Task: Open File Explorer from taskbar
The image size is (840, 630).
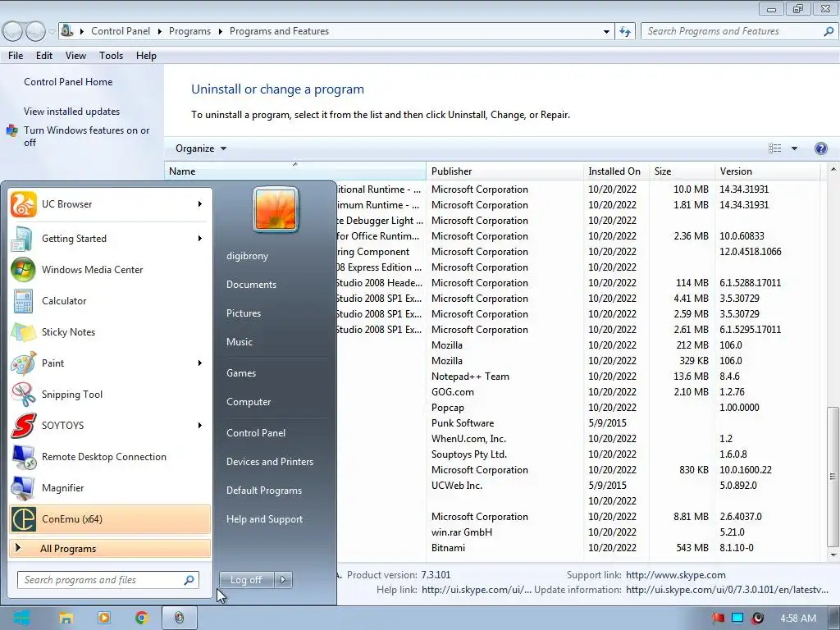Action: [x=66, y=618]
